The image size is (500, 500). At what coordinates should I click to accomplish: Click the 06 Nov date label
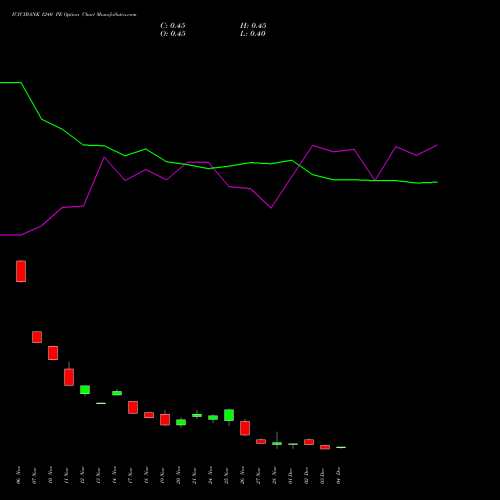click(18, 475)
